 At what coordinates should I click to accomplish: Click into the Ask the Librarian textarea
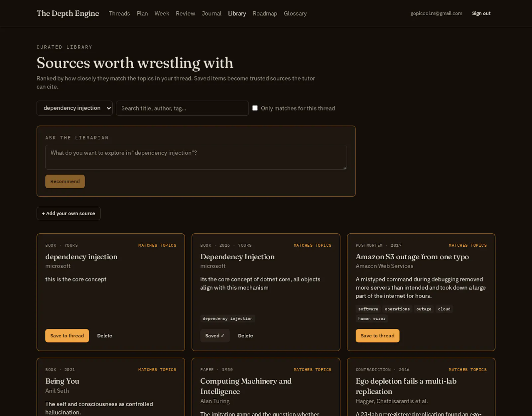[x=196, y=157]
